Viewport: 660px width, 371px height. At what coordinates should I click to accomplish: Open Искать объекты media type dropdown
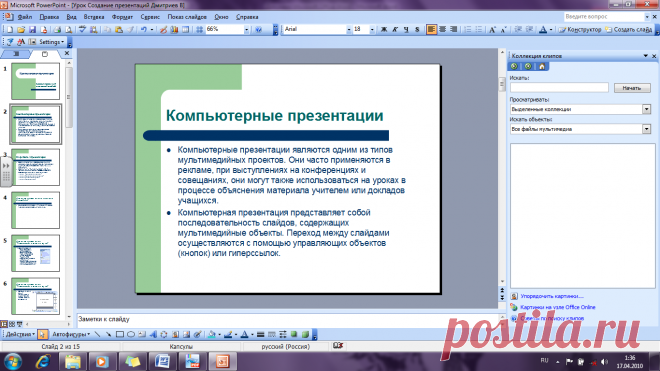coord(647,129)
